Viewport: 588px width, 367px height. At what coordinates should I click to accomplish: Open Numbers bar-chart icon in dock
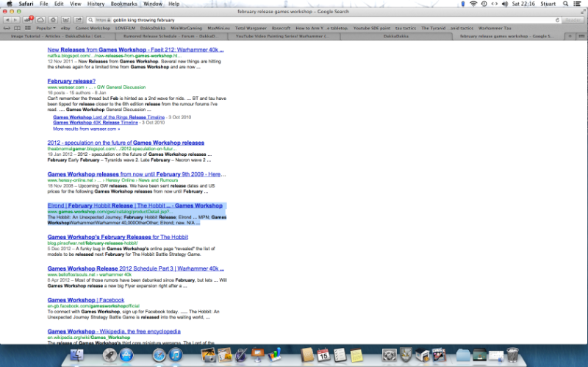[274, 354]
